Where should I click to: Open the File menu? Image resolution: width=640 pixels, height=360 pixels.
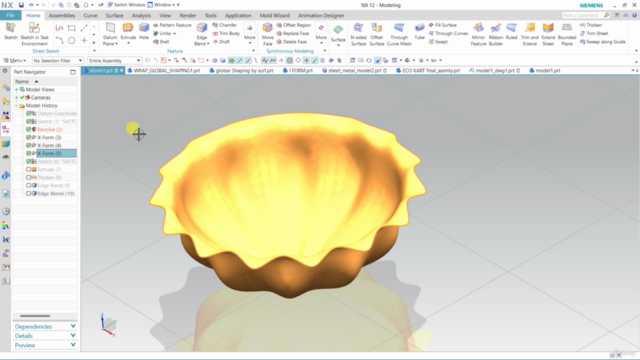pyautogui.click(x=10, y=15)
